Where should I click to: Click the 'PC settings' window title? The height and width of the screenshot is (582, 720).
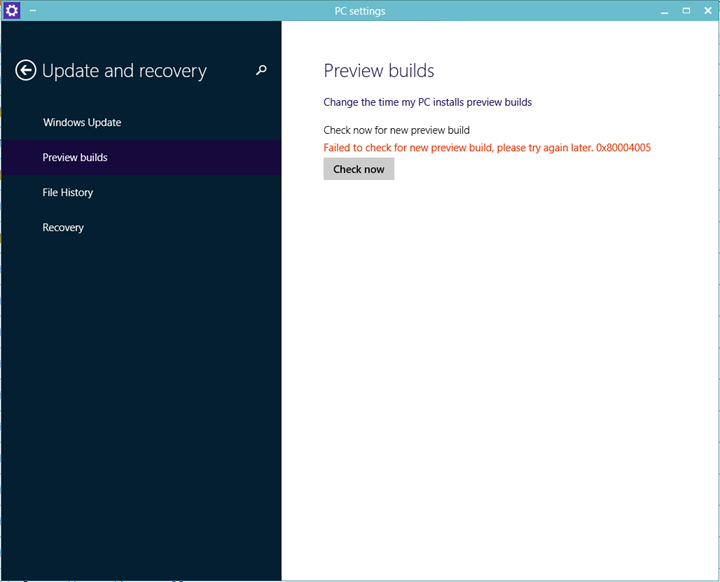point(360,11)
